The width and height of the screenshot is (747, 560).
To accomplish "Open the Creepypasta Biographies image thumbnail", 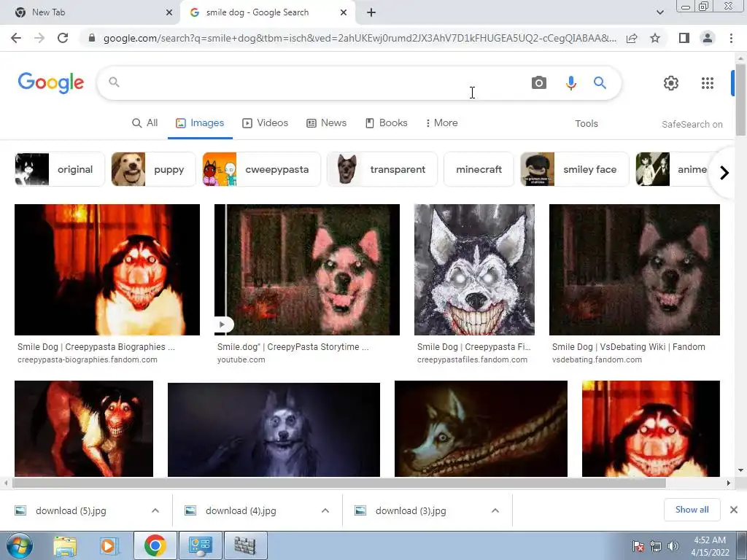I will (x=107, y=270).
